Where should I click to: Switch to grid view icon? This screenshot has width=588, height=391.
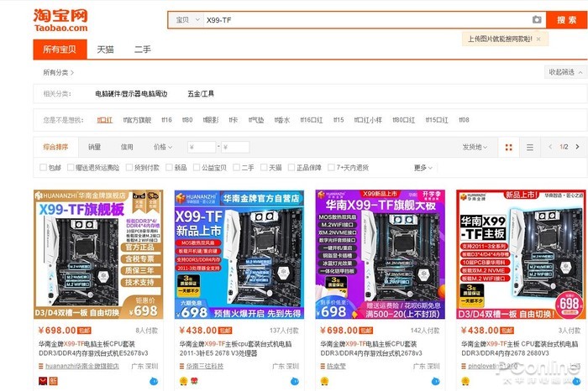[x=508, y=147]
